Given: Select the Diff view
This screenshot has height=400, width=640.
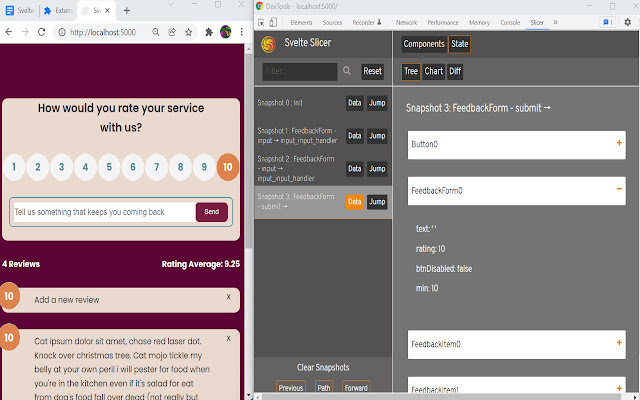Looking at the screenshot, I should point(455,71).
